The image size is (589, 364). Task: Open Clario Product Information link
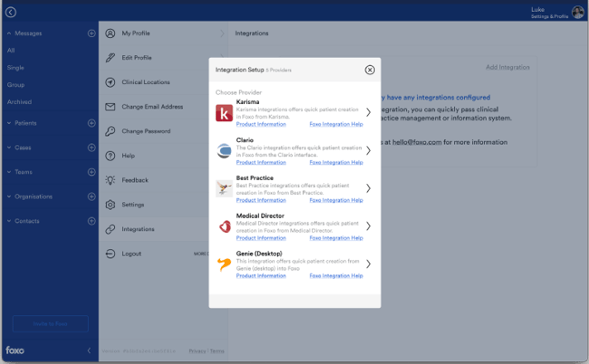(261, 162)
